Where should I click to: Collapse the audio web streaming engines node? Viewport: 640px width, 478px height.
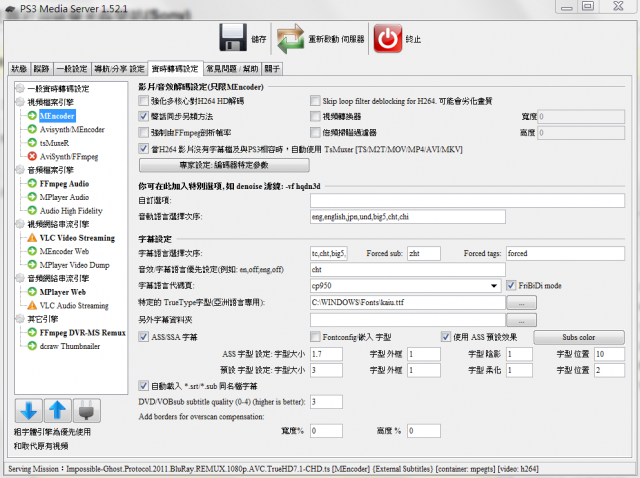(x=20, y=278)
